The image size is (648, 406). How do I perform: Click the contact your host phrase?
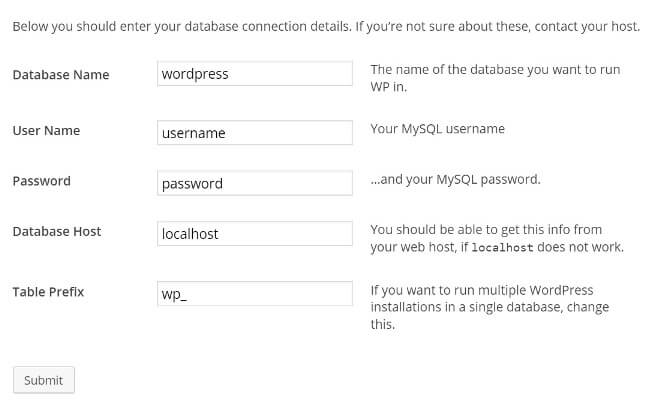point(587,26)
